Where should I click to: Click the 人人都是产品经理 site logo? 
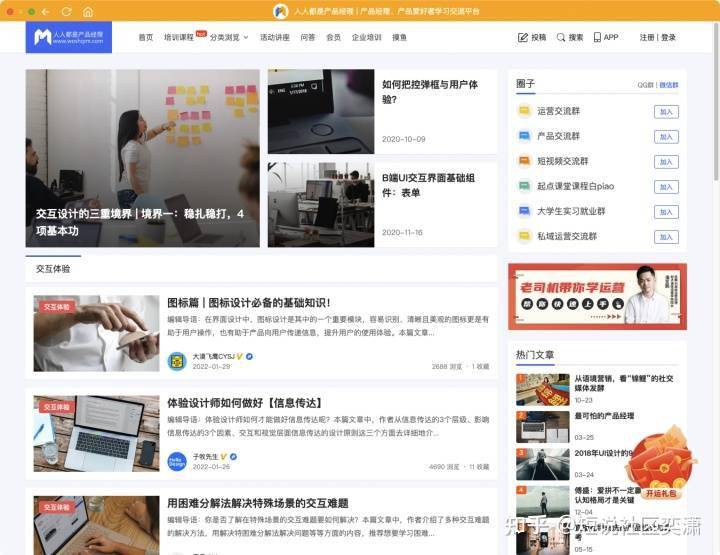pyautogui.click(x=69, y=37)
